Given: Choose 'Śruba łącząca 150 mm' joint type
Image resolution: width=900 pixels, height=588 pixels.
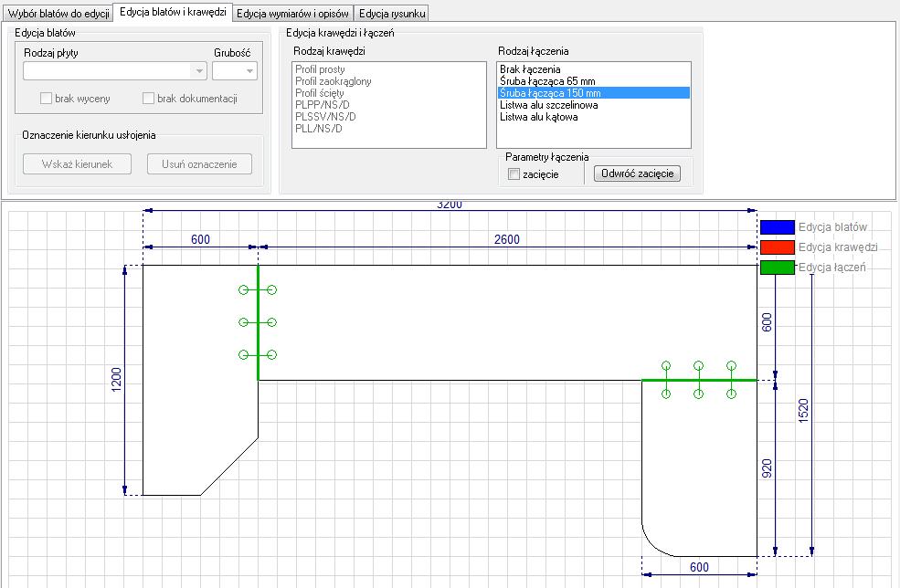Looking at the screenshot, I should click(594, 93).
